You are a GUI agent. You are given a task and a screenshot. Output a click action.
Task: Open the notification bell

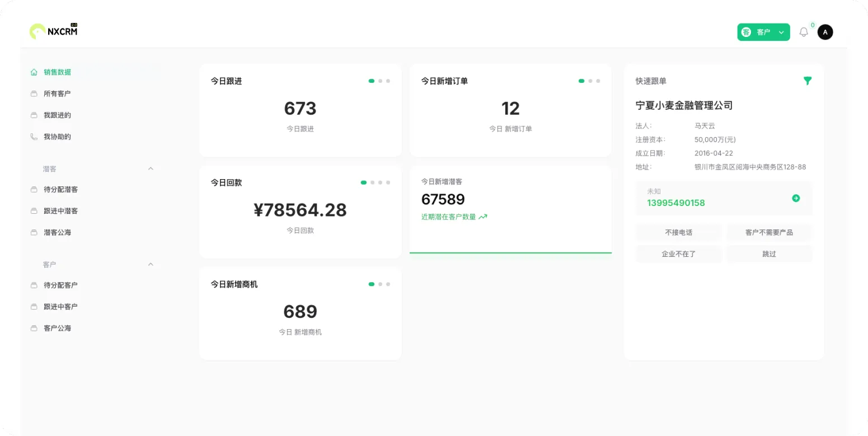click(x=804, y=32)
